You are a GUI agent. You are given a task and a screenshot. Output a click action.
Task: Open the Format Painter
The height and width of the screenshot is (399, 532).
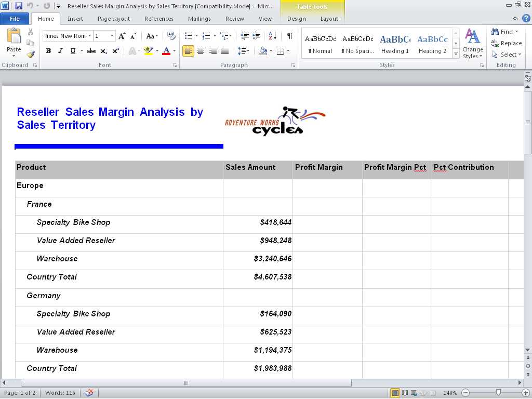pyautogui.click(x=31, y=54)
